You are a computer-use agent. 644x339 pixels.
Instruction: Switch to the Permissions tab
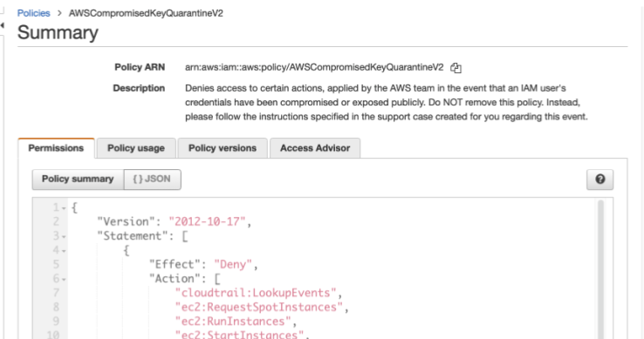pyautogui.click(x=56, y=148)
